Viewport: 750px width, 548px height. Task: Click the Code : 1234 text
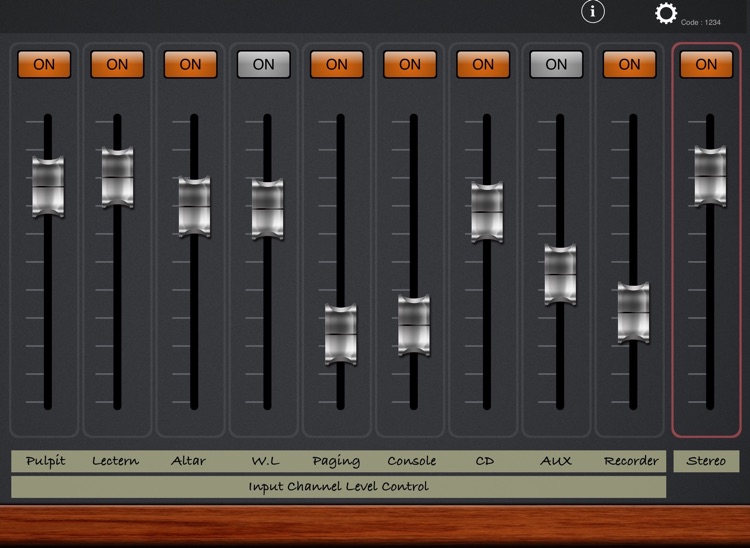pyautogui.click(x=701, y=22)
